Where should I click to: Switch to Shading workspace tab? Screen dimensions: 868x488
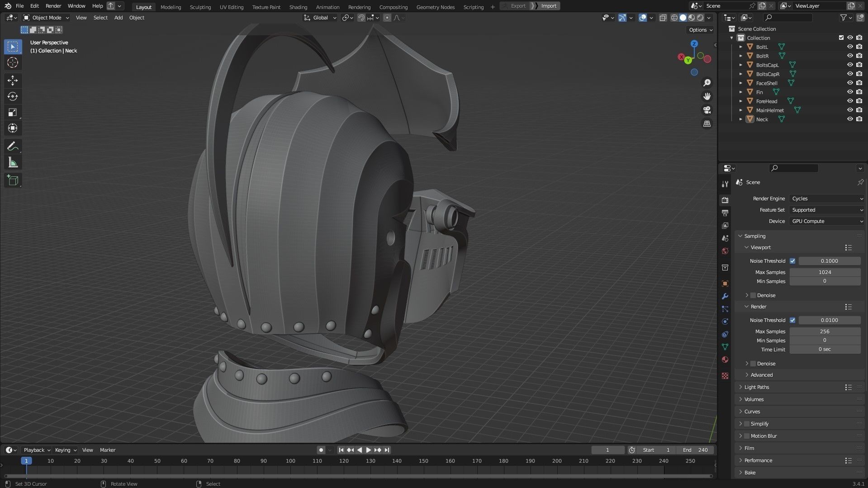(x=298, y=7)
